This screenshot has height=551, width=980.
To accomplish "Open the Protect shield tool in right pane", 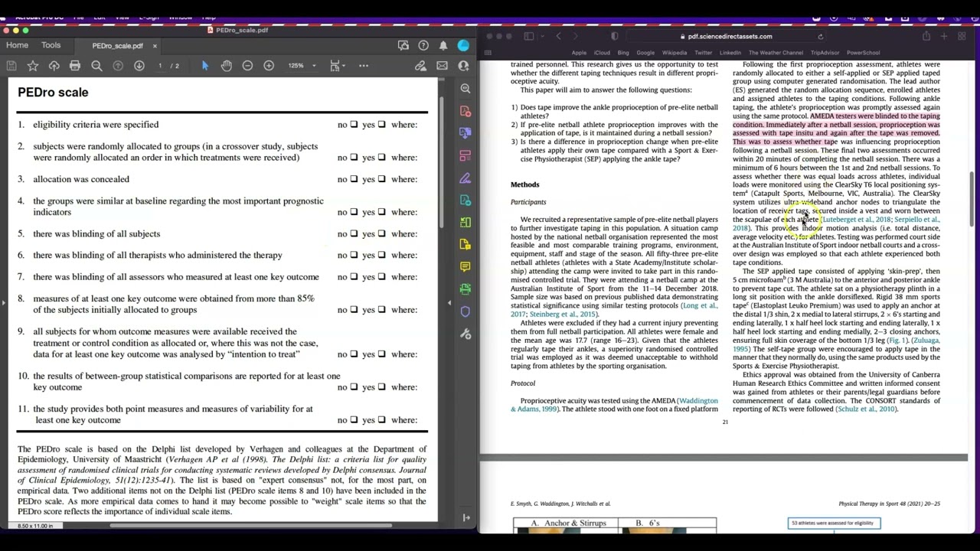I will click(x=465, y=311).
